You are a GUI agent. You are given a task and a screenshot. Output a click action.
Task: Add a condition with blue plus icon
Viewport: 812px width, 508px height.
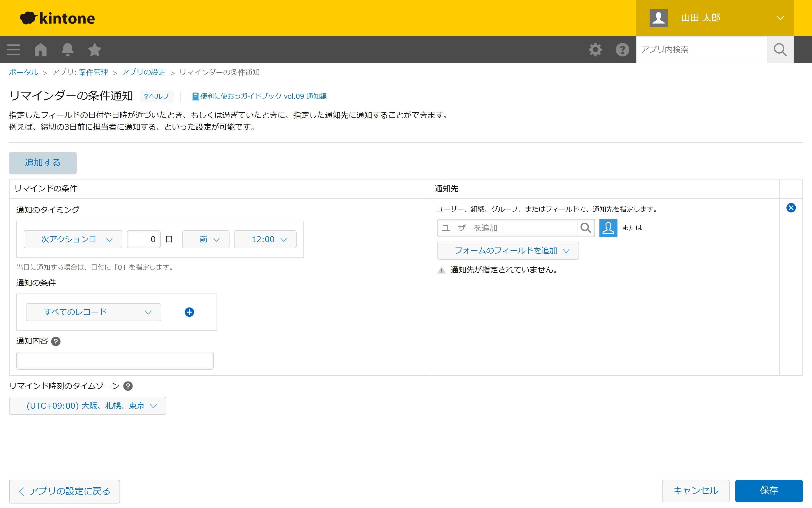(189, 312)
